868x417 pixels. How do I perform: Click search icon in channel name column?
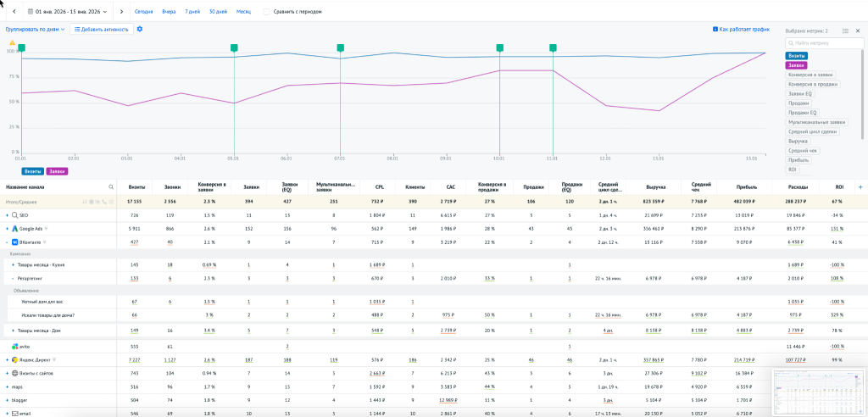click(x=110, y=186)
